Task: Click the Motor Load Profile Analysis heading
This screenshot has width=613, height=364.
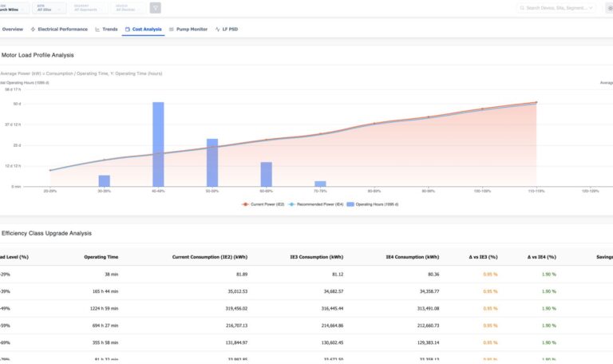Action: click(38, 55)
